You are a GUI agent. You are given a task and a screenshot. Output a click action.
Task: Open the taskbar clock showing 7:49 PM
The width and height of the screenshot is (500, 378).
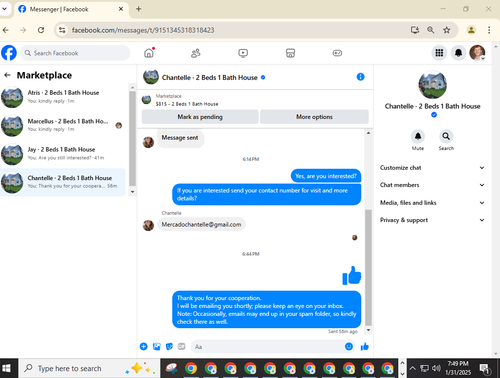[x=458, y=368]
